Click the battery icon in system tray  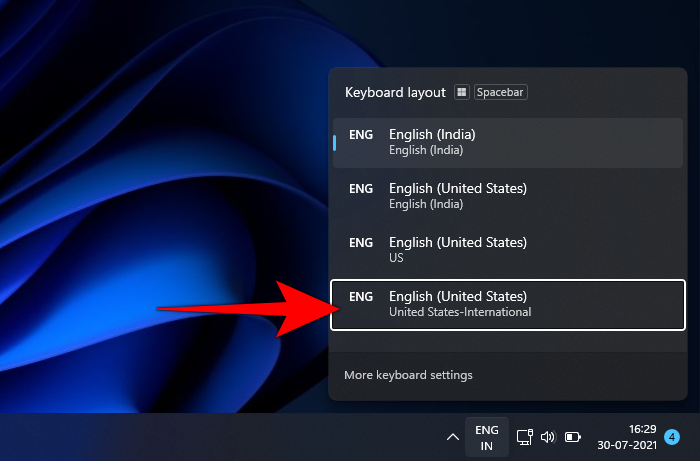[573, 437]
